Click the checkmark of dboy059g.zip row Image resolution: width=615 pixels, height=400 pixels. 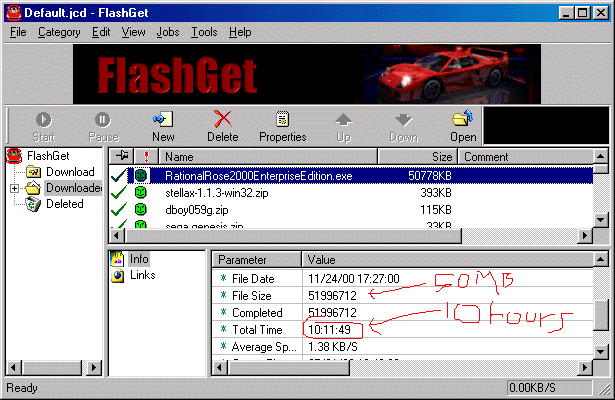pos(119,209)
